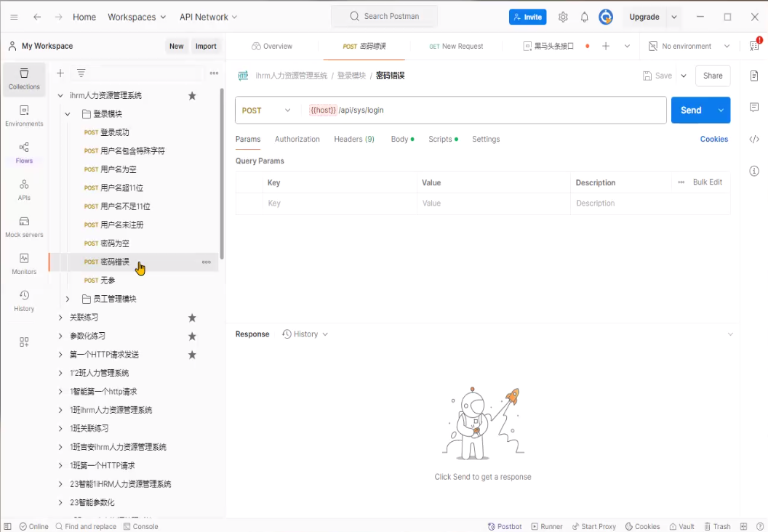
Task: Open more options for 密码错误 request
Action: pos(207,262)
